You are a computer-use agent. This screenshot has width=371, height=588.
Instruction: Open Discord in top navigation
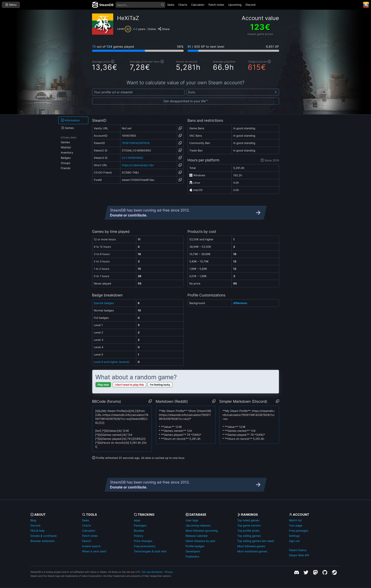250,5
